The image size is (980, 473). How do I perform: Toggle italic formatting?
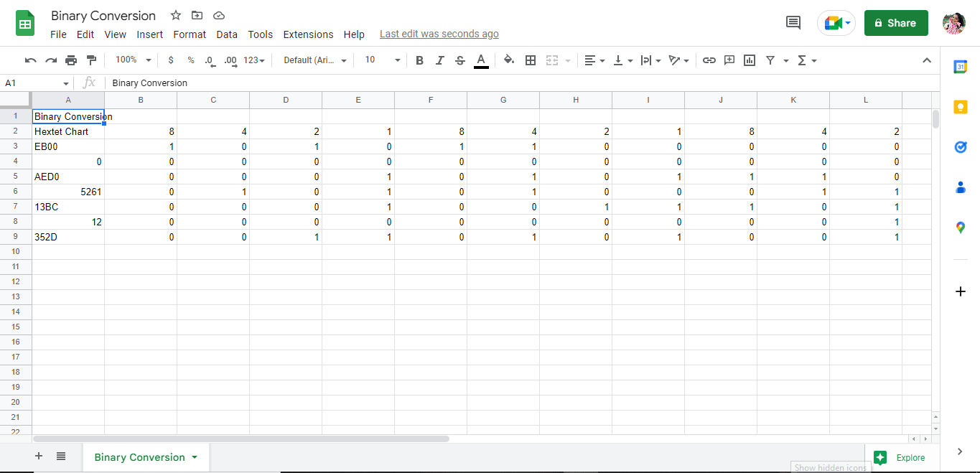coord(440,60)
